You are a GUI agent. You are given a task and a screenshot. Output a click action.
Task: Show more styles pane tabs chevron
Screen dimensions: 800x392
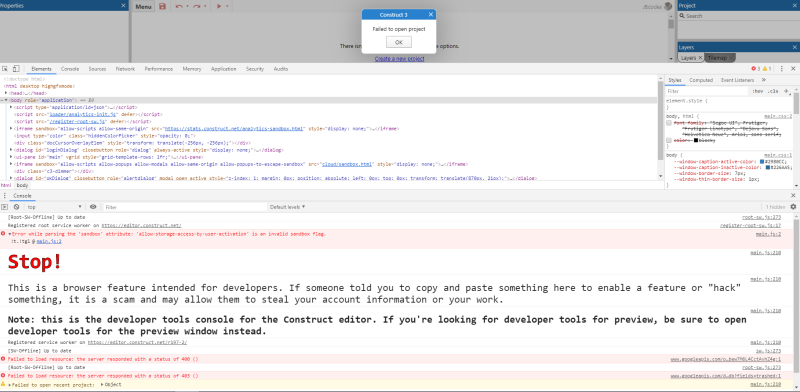[x=764, y=80]
